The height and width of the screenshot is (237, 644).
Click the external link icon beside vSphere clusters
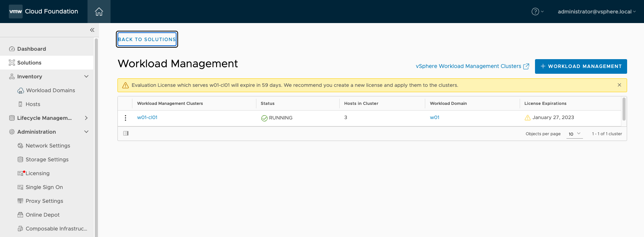pyautogui.click(x=526, y=66)
